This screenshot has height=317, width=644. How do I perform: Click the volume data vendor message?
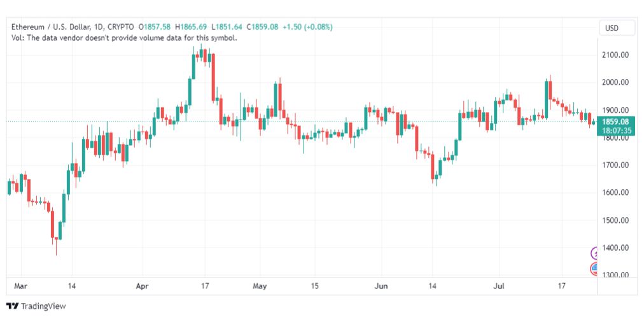click(x=125, y=38)
